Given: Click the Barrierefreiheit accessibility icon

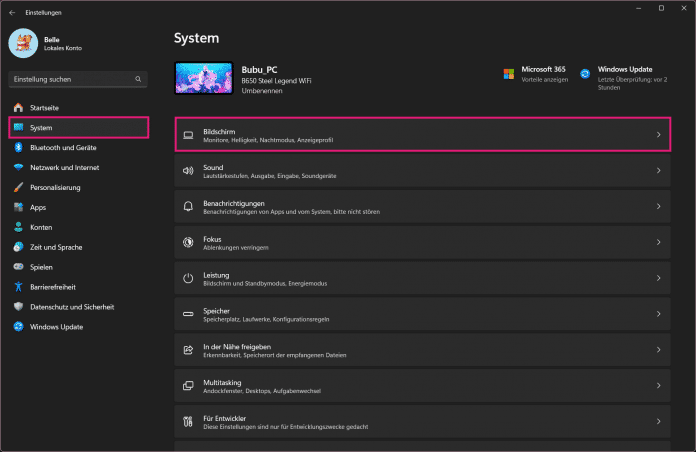Looking at the screenshot, I should (18, 287).
